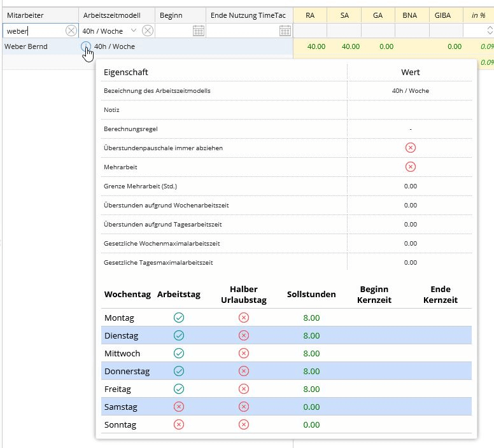Clear the 'weber' employee filter text

[x=71, y=31]
